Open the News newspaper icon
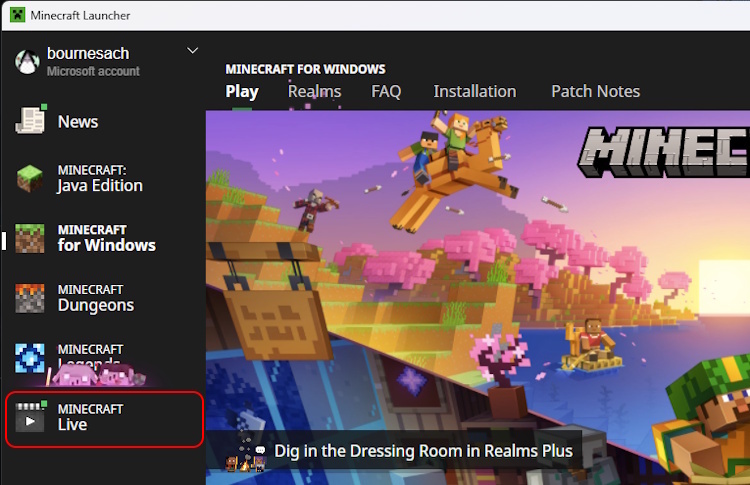The width and height of the screenshot is (750, 485). coord(30,120)
